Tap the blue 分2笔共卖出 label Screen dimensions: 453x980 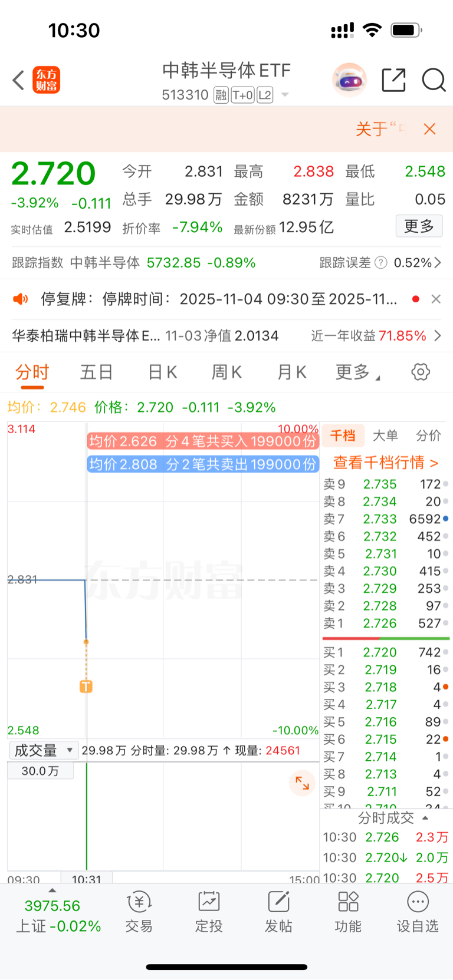[203, 464]
